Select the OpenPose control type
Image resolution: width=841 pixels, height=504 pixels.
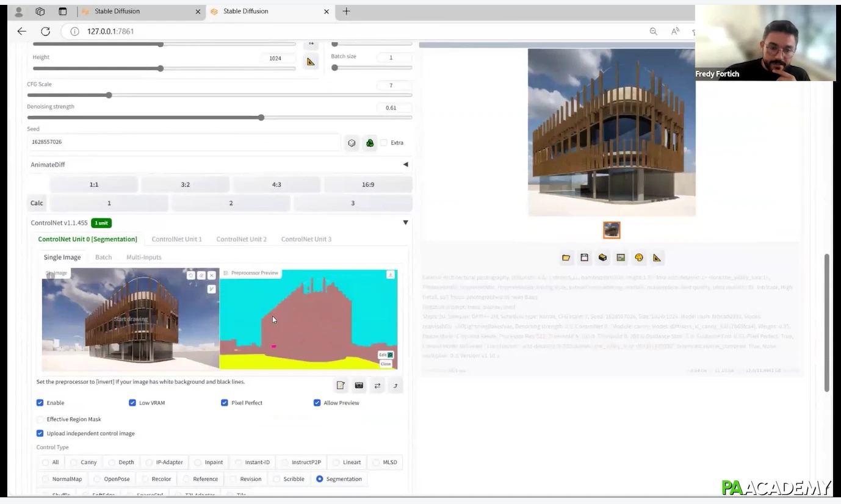[x=111, y=479]
